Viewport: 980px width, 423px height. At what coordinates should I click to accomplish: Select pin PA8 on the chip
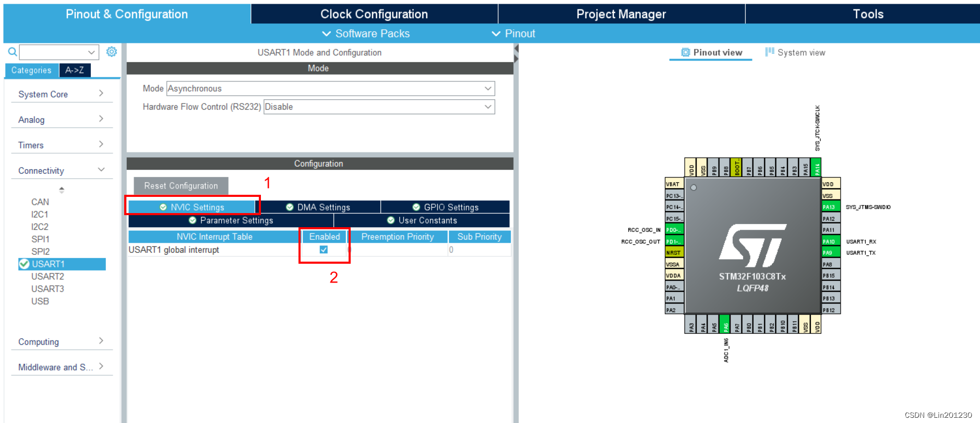831,264
